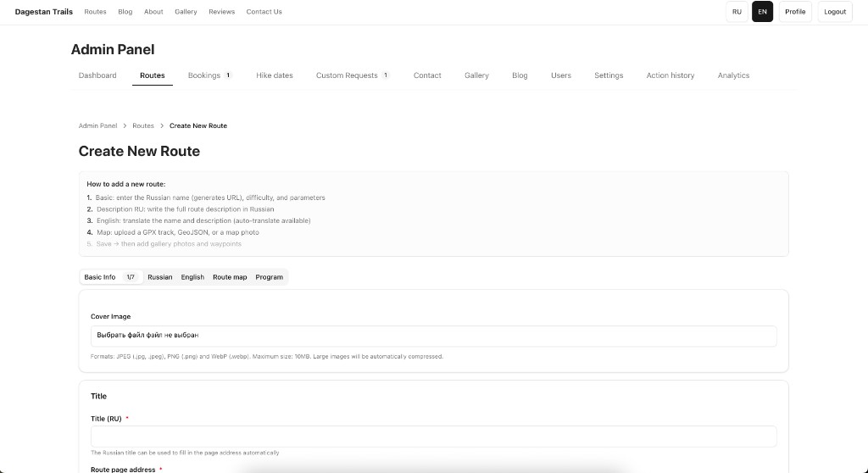This screenshot has width=868, height=473.
Task: View the Analytics tab
Action: click(x=733, y=75)
